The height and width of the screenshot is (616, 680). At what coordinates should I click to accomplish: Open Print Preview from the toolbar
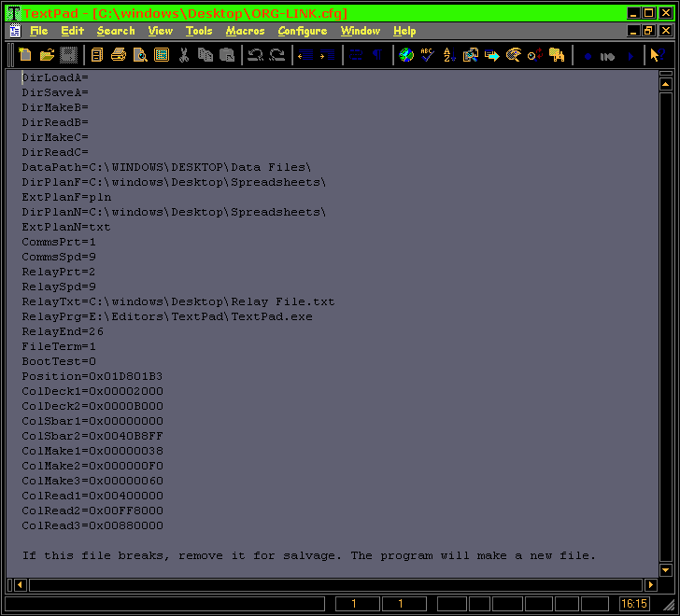coord(140,55)
